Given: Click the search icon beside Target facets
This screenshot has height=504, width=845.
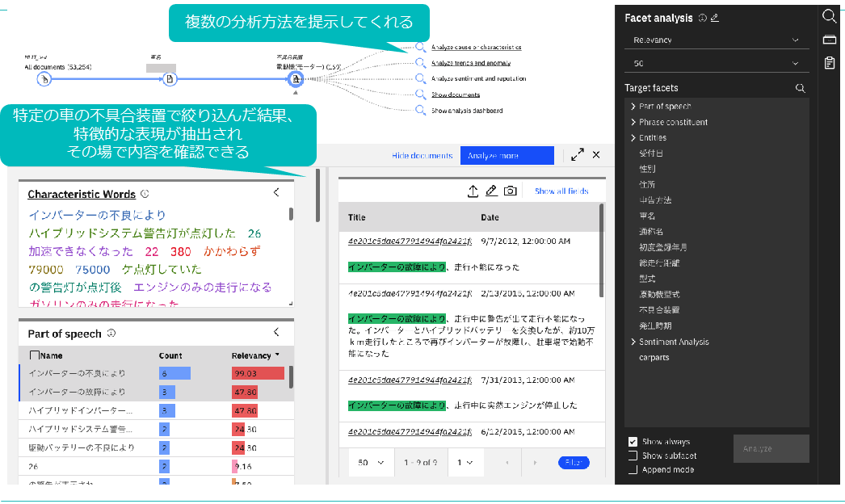Looking at the screenshot, I should 800,88.
